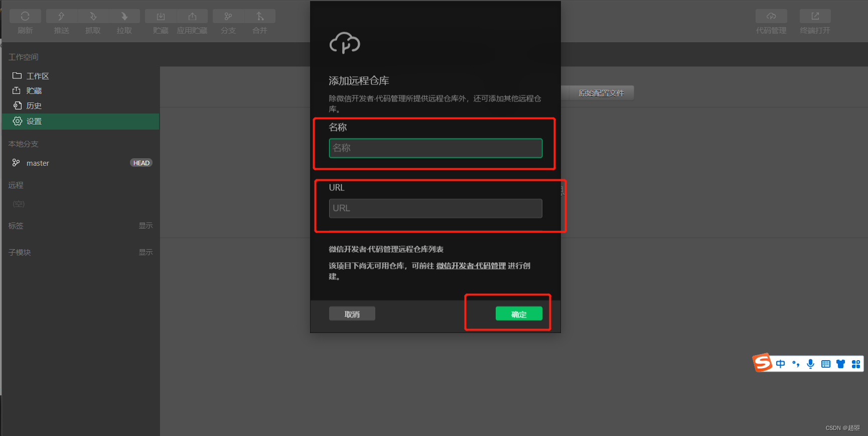Click the 合并 merge icon

click(x=260, y=17)
